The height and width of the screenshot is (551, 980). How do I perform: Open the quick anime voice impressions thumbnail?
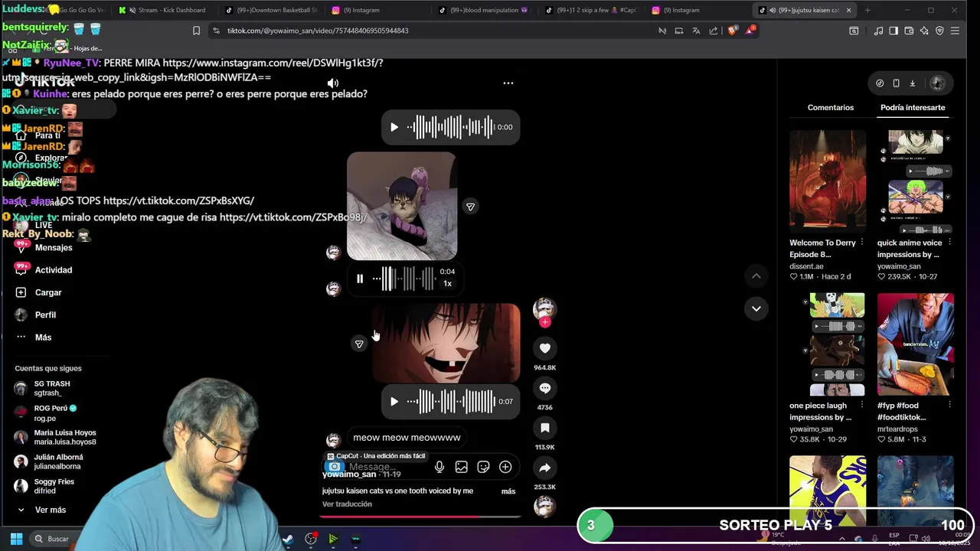click(916, 181)
